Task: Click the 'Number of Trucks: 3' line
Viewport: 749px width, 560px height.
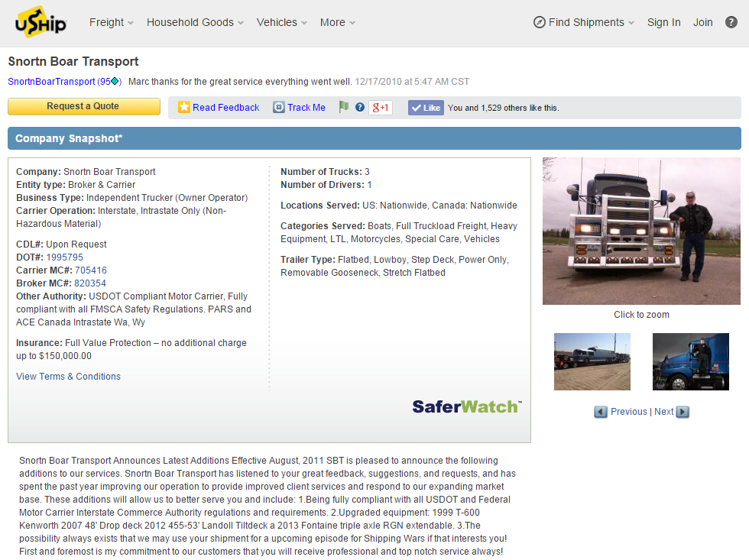Action: 325,171
